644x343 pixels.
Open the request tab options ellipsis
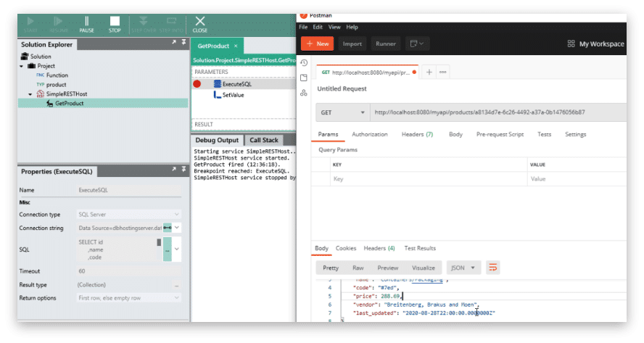click(x=442, y=73)
